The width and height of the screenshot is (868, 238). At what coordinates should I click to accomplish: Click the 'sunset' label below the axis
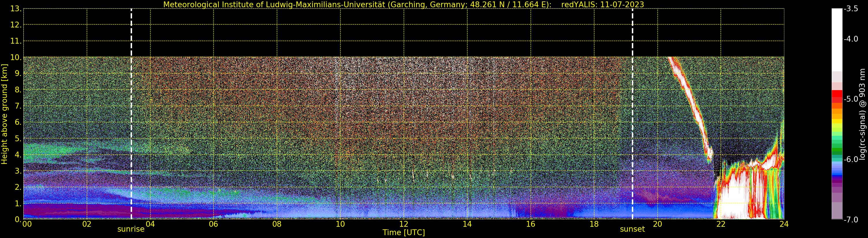[x=632, y=229]
